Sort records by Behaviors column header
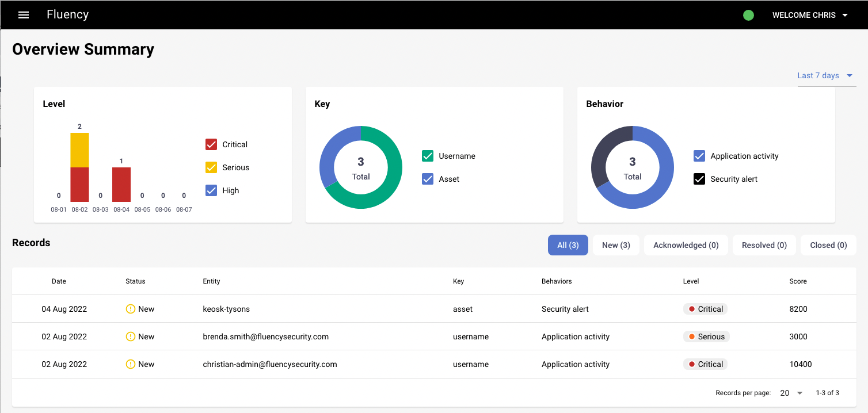868x413 pixels. tap(557, 281)
